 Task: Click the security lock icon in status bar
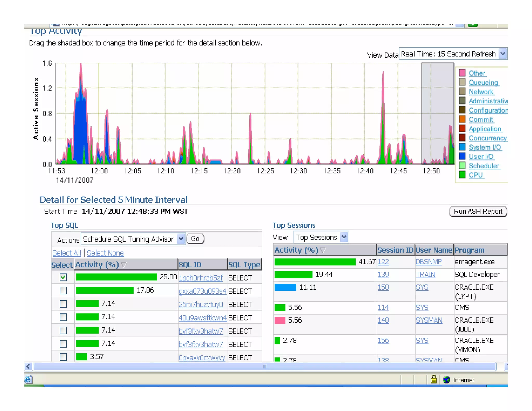434,379
